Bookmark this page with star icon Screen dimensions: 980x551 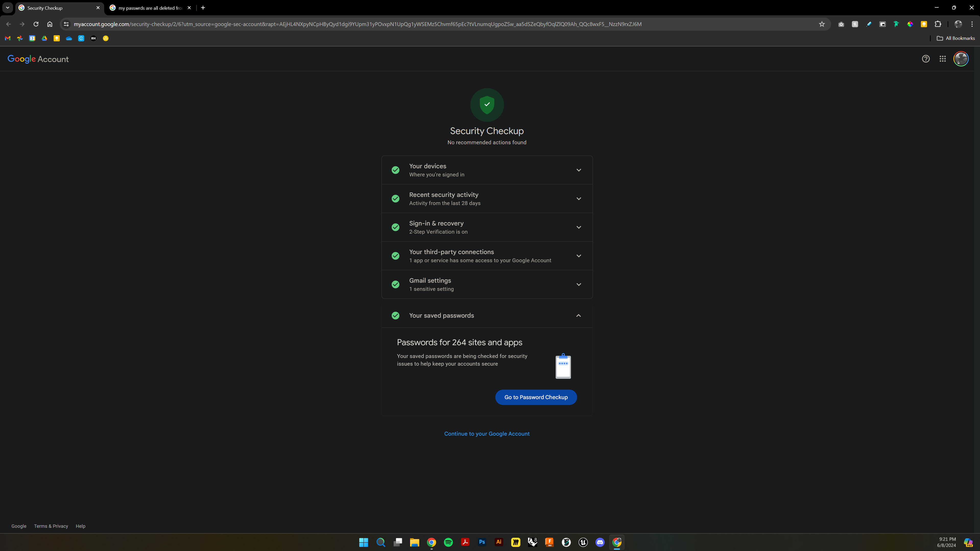pyautogui.click(x=822, y=24)
